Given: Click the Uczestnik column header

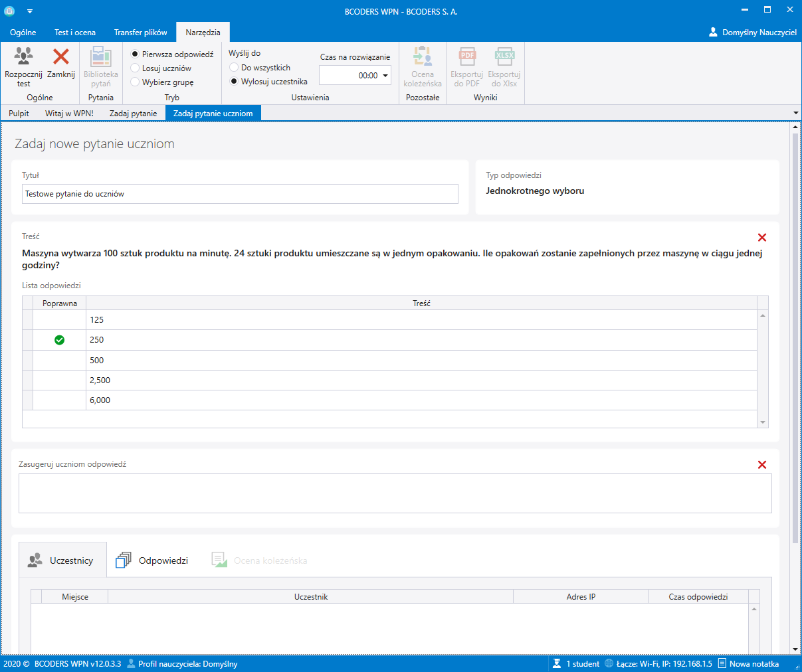Looking at the screenshot, I should [311, 597].
